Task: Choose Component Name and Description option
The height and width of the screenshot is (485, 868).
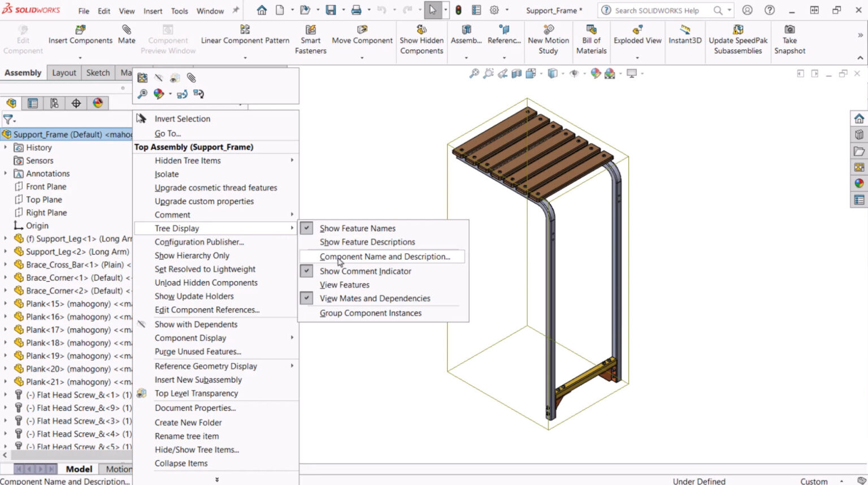Action: 385,256
